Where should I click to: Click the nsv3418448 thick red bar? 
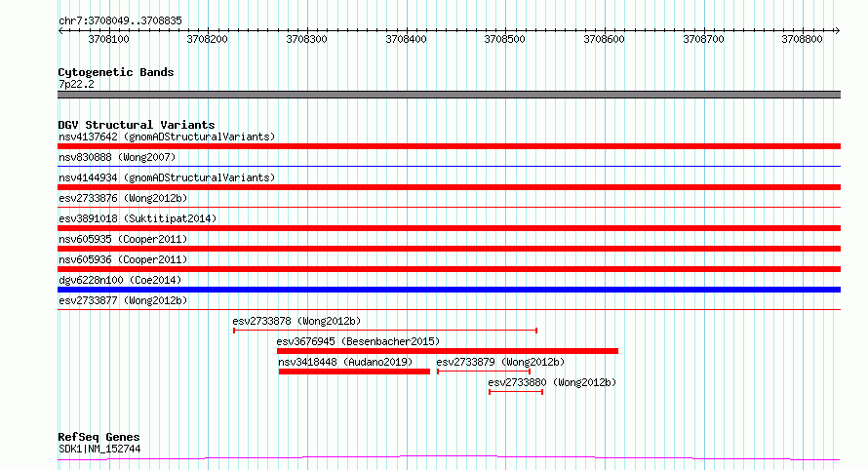(354, 372)
